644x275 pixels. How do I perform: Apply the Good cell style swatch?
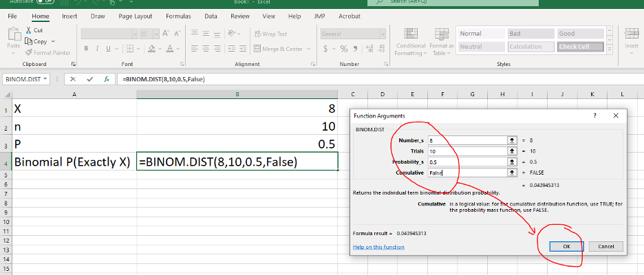(x=581, y=34)
